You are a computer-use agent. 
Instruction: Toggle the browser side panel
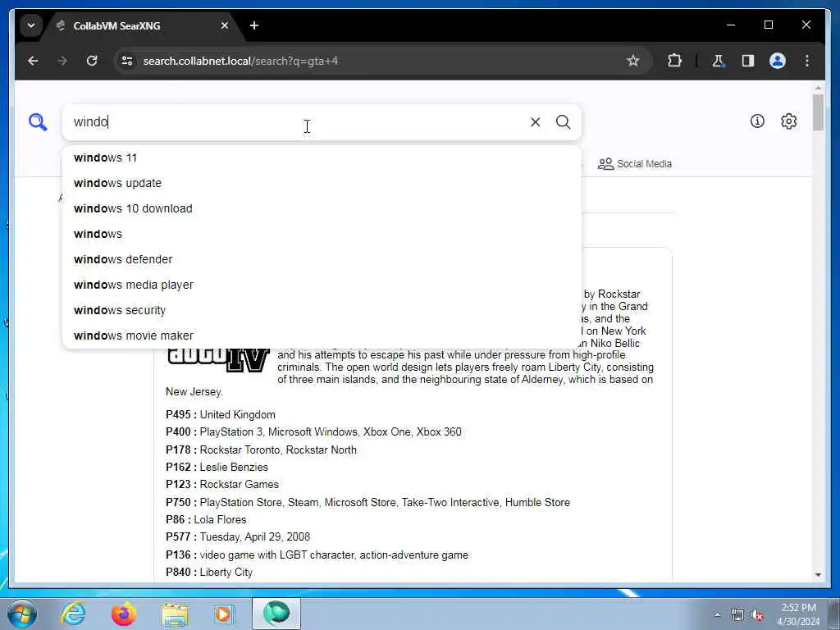point(748,61)
